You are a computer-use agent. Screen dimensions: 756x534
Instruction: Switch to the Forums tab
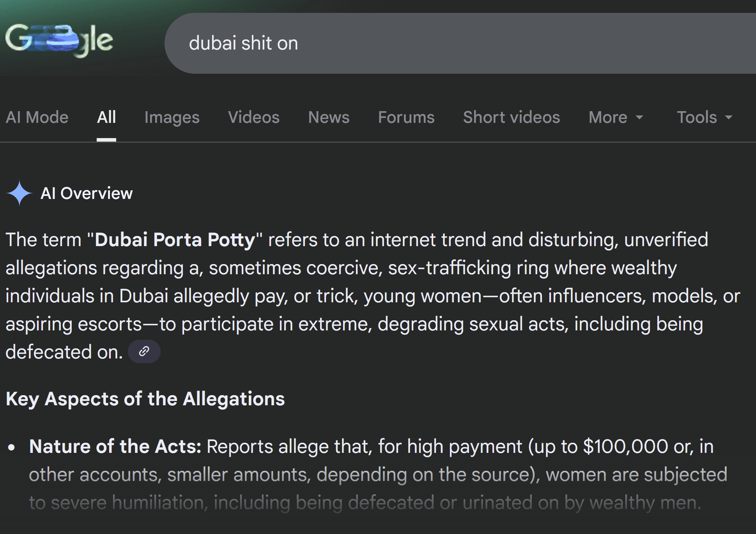406,117
